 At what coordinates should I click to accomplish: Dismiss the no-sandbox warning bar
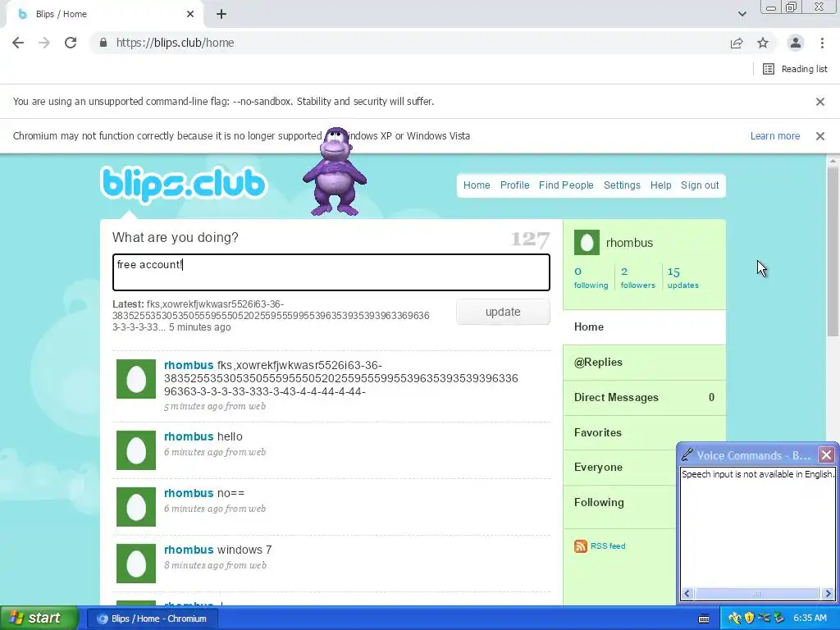tap(819, 101)
